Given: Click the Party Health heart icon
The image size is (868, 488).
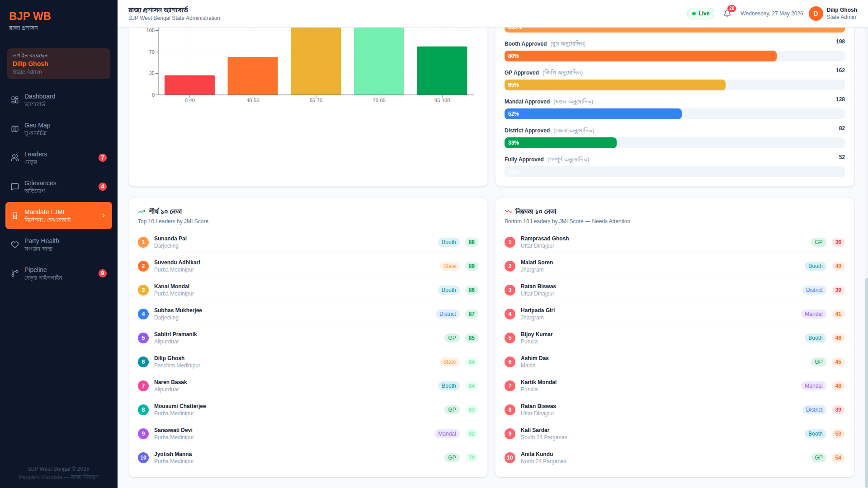Looking at the screenshot, I should click(x=15, y=244).
